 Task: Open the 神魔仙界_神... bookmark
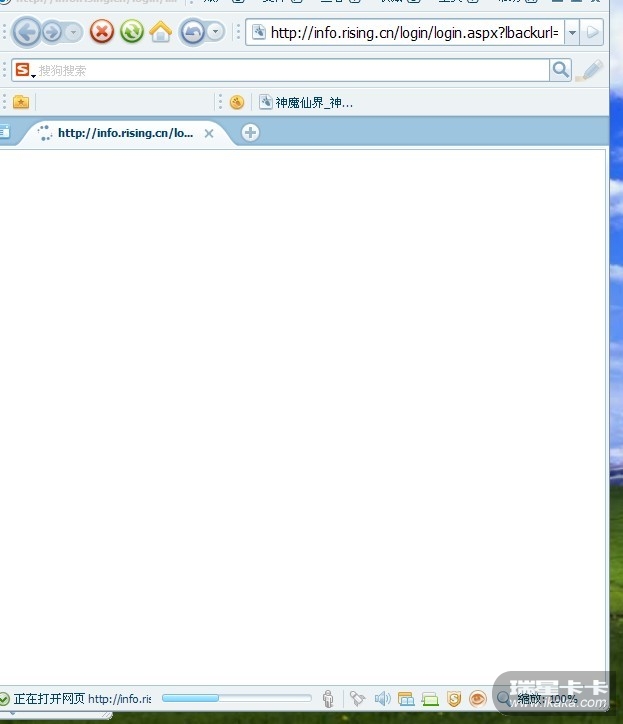point(306,102)
